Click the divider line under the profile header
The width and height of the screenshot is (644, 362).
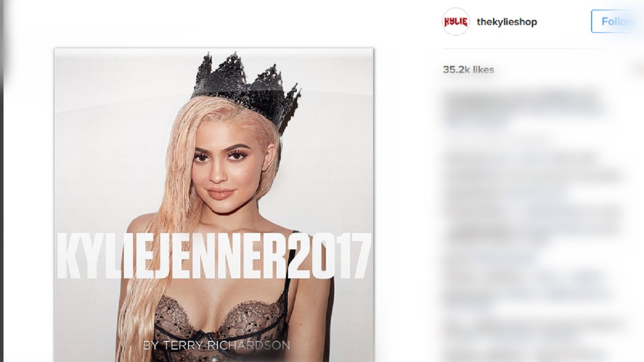(x=542, y=49)
